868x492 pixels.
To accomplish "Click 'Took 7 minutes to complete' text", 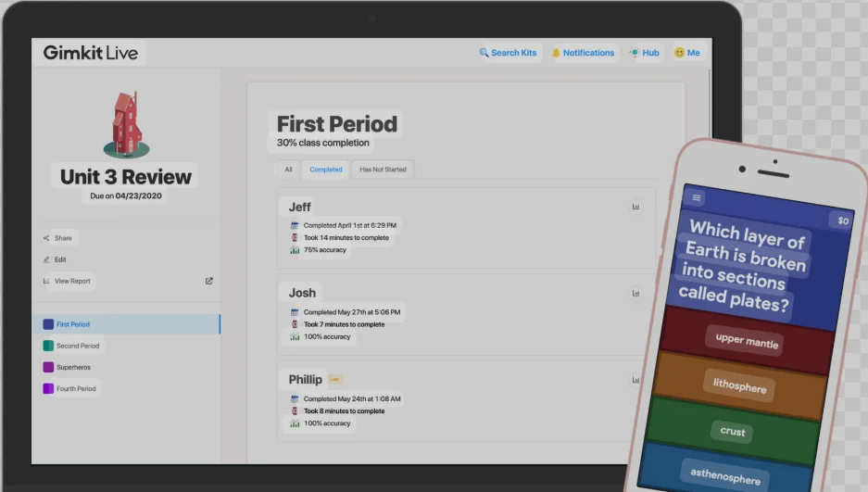I will click(x=344, y=324).
